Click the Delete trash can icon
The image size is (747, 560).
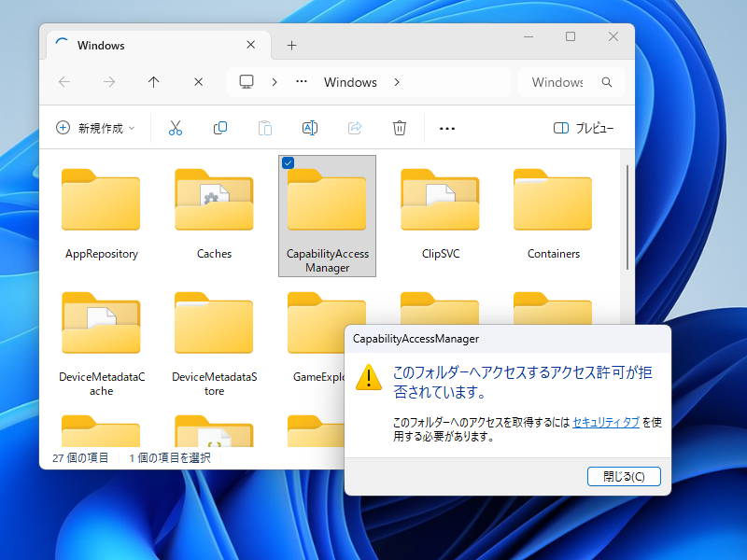click(x=400, y=128)
